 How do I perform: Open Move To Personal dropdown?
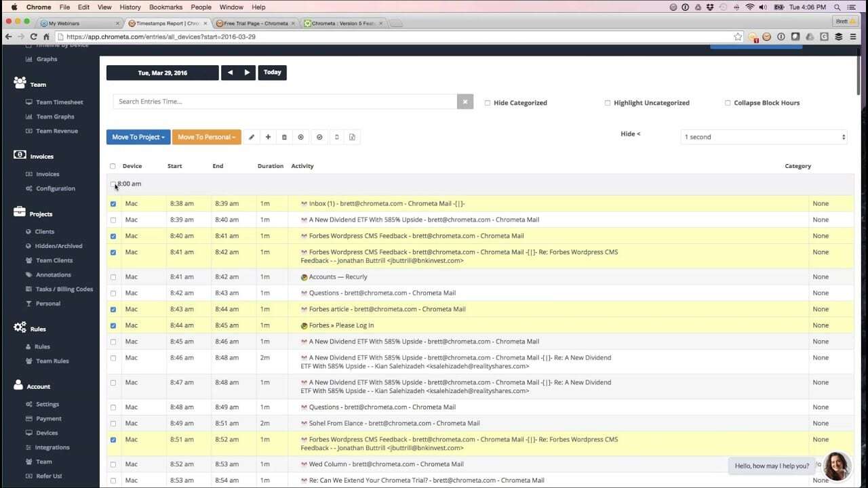coord(207,137)
